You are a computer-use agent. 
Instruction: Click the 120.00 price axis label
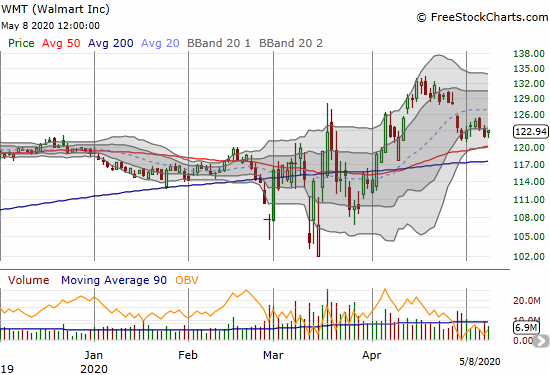pos(529,148)
